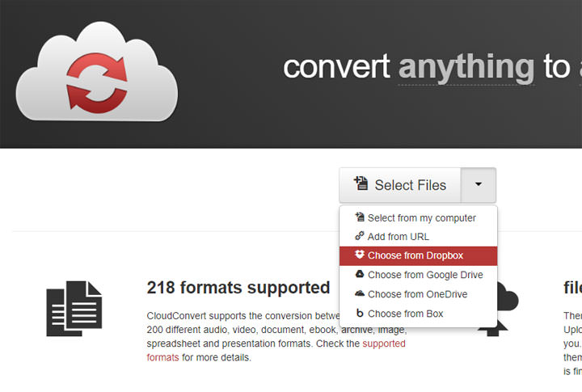Choose Select from my computer option
The image size is (582, 392).
pyautogui.click(x=419, y=218)
